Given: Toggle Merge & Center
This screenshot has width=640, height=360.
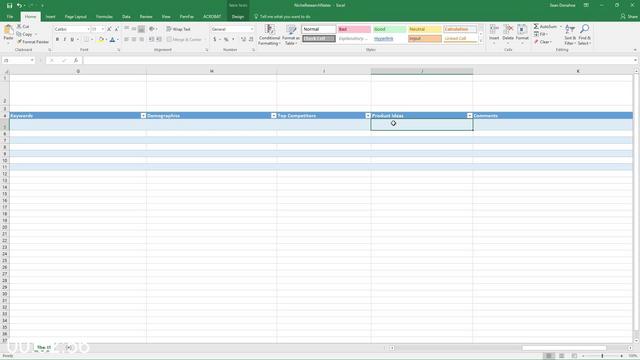Looking at the screenshot, I should 184,40.
